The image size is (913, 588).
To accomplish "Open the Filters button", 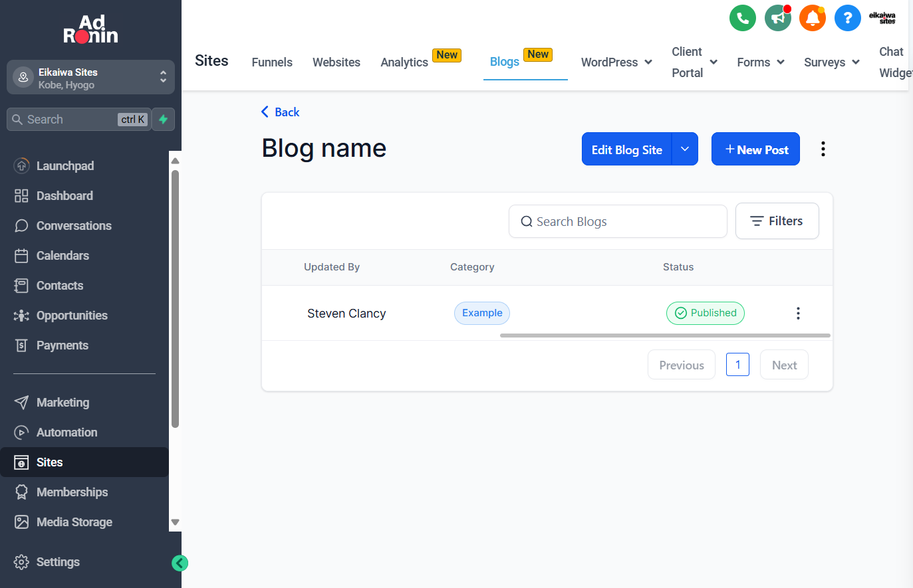I will click(777, 221).
